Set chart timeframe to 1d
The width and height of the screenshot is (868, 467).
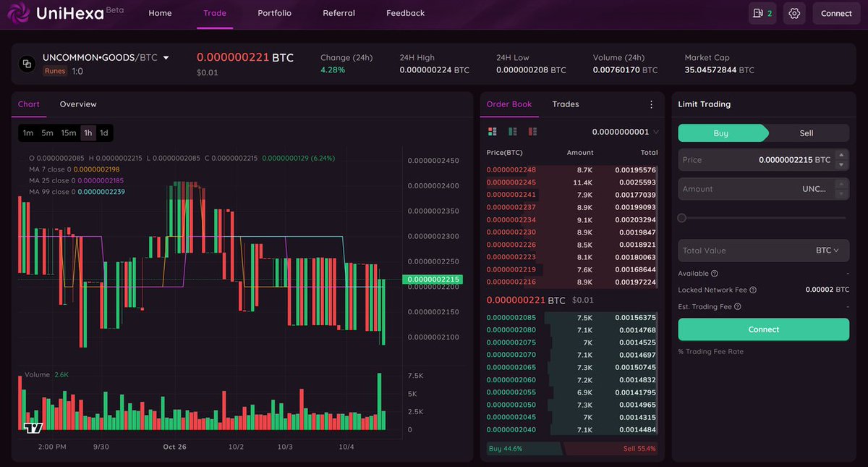point(104,133)
